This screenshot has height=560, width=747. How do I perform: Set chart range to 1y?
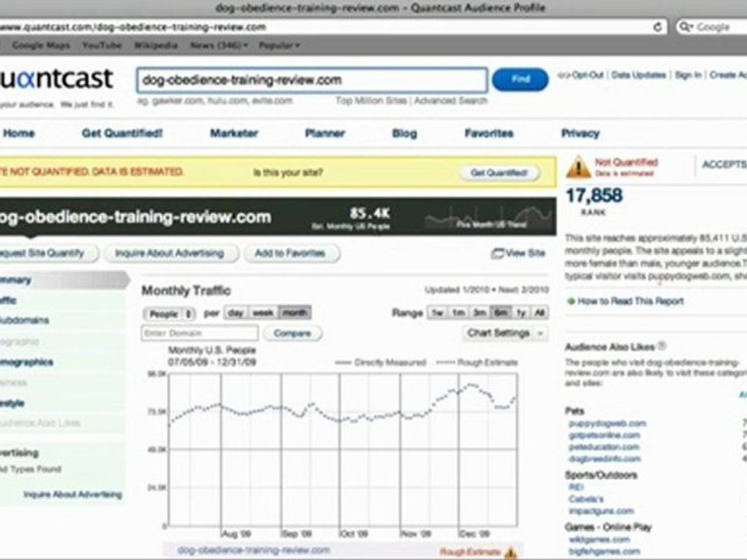pyautogui.click(x=521, y=313)
